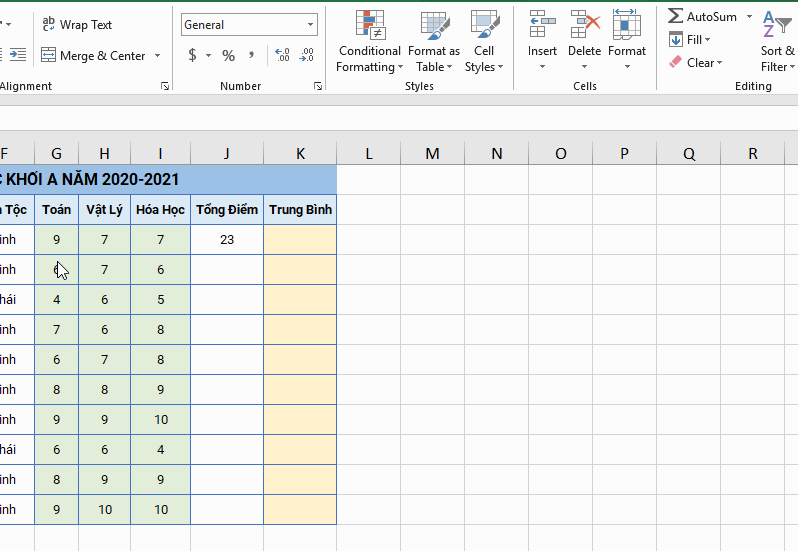The height and width of the screenshot is (551, 798).
Task: Expand the Insert dropdown arrow
Action: 542,67
